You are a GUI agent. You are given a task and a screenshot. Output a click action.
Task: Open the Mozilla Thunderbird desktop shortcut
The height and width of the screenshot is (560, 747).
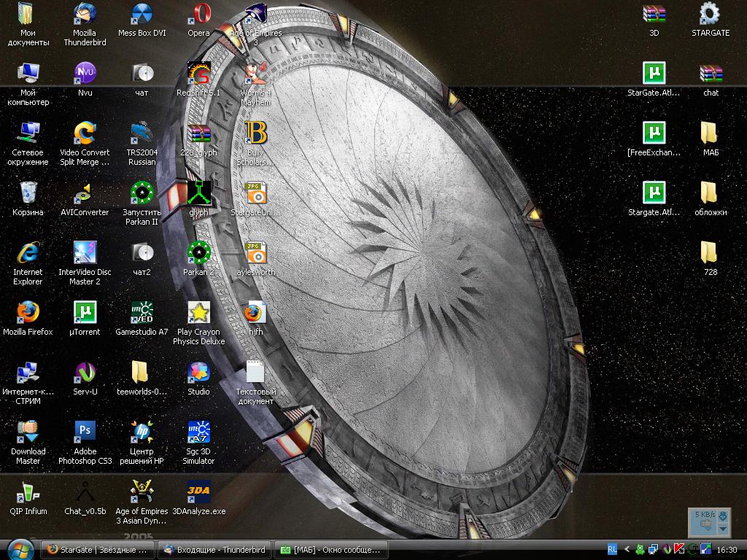pyautogui.click(x=85, y=15)
